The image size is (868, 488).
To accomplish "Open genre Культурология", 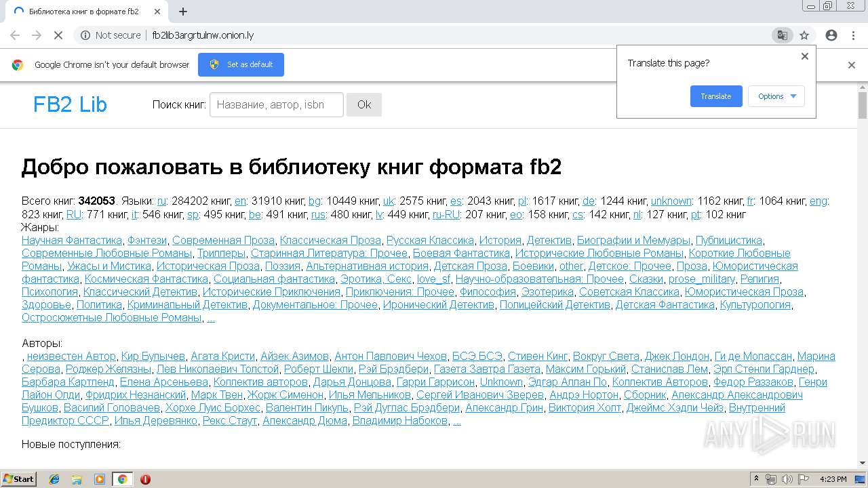I will [x=755, y=305].
